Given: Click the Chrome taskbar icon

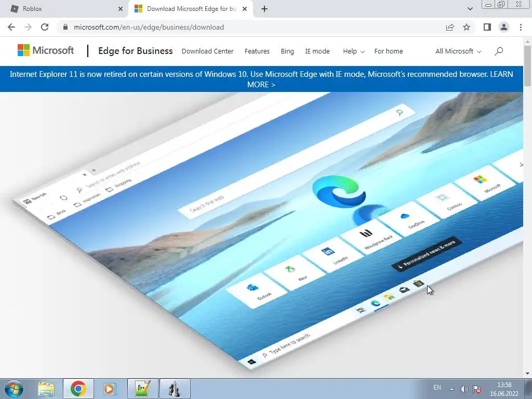Looking at the screenshot, I should [x=78, y=389].
